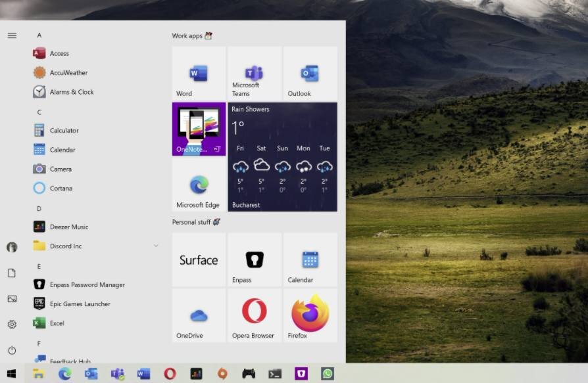
Task: Open Deezer from the taskbar
Action: pos(196,373)
